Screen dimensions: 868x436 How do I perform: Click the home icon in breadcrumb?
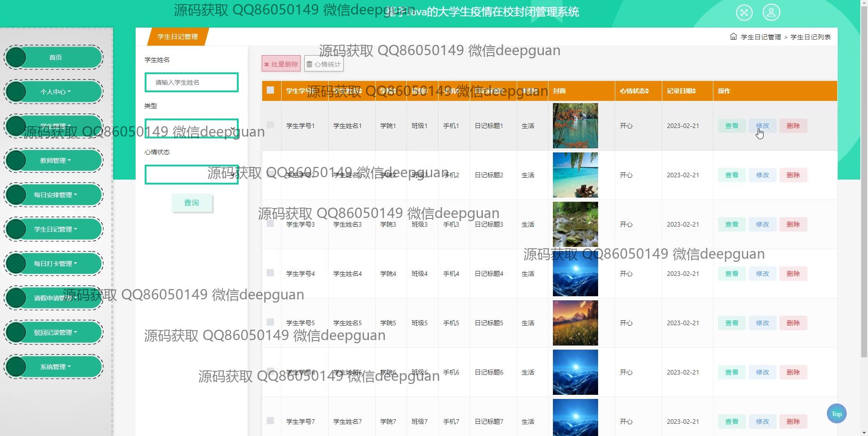point(733,37)
